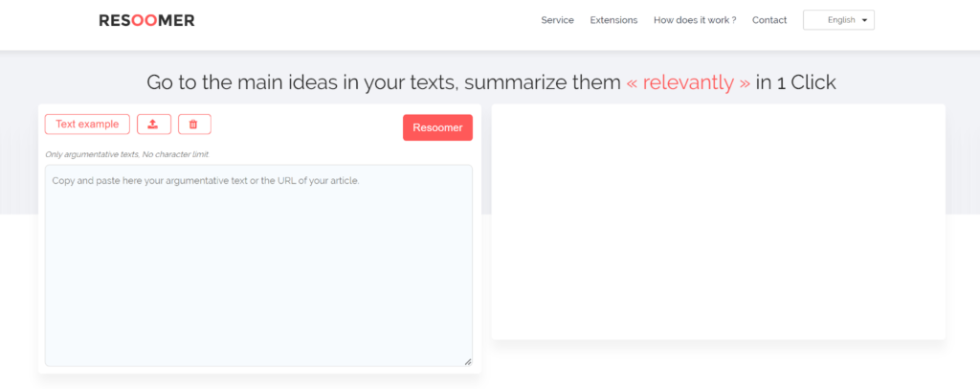Click the red Resoomer button
Image resolution: width=980 pixels, height=389 pixels.
[437, 127]
